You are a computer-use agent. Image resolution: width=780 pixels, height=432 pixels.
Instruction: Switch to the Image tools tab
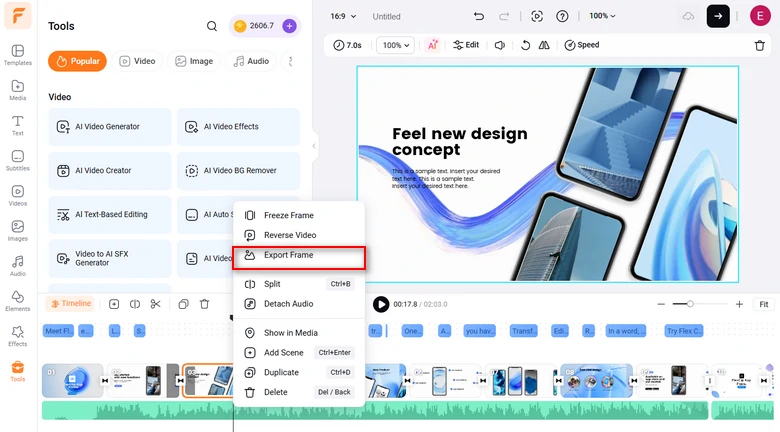coord(194,61)
